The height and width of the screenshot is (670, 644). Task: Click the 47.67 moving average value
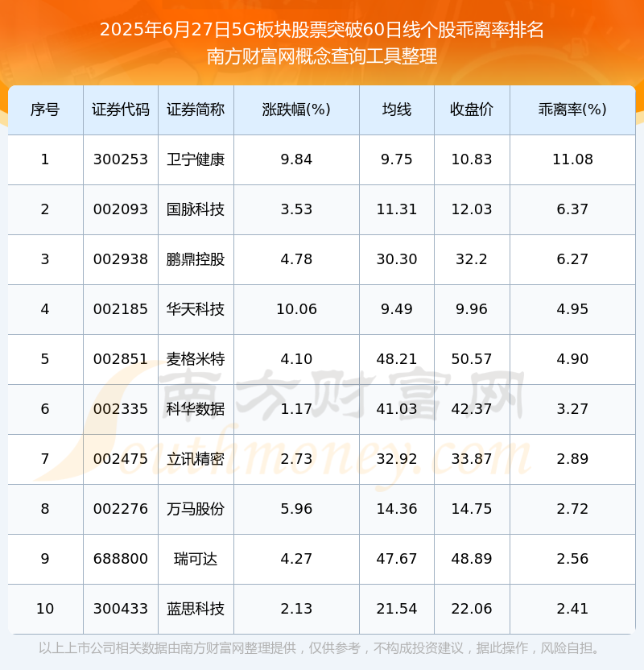(397, 559)
